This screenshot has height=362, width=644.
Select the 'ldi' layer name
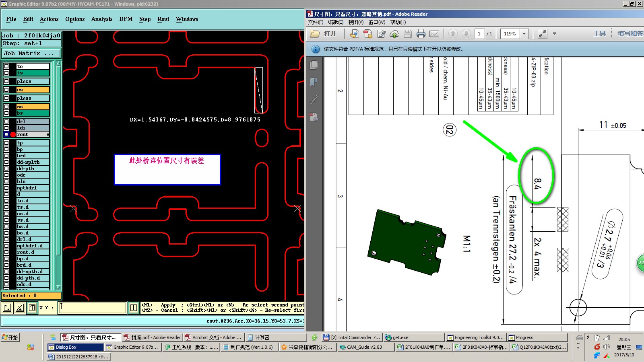point(33,128)
